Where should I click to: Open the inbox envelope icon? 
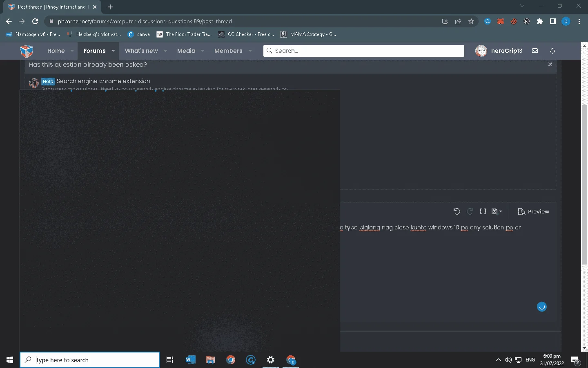535,51
